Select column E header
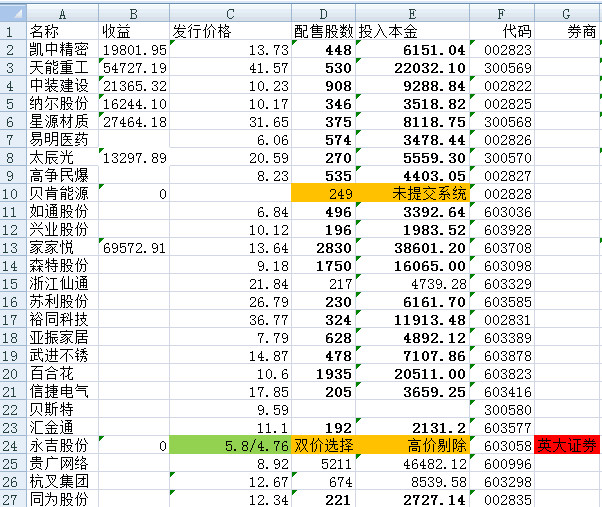Image resolution: width=602 pixels, height=507 pixels. click(x=412, y=13)
